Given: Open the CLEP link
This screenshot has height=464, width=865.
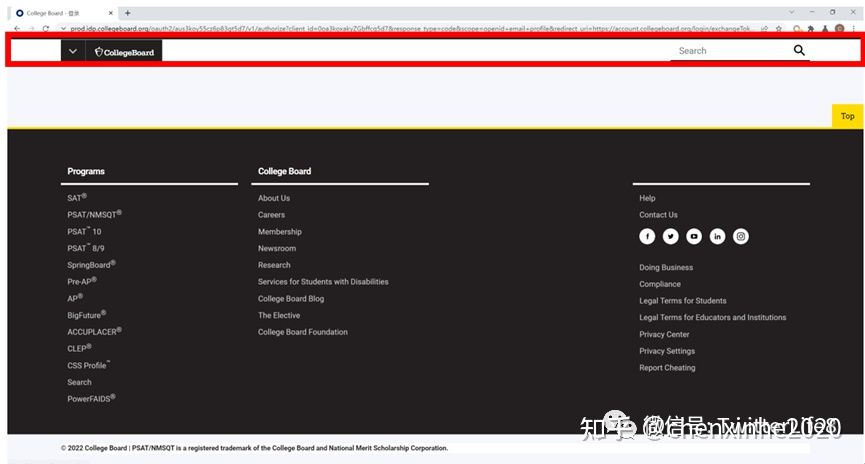Looking at the screenshot, I should pyautogui.click(x=79, y=348).
